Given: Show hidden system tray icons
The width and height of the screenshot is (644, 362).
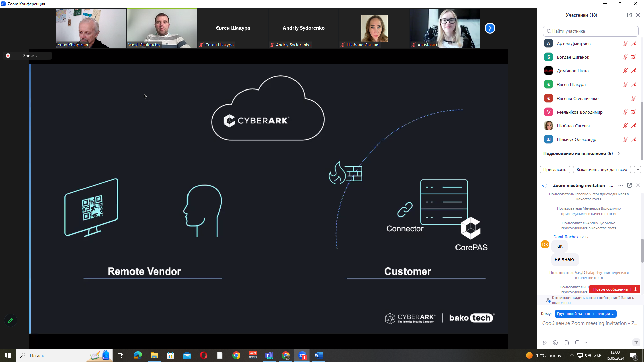Looking at the screenshot, I should click(572, 355).
